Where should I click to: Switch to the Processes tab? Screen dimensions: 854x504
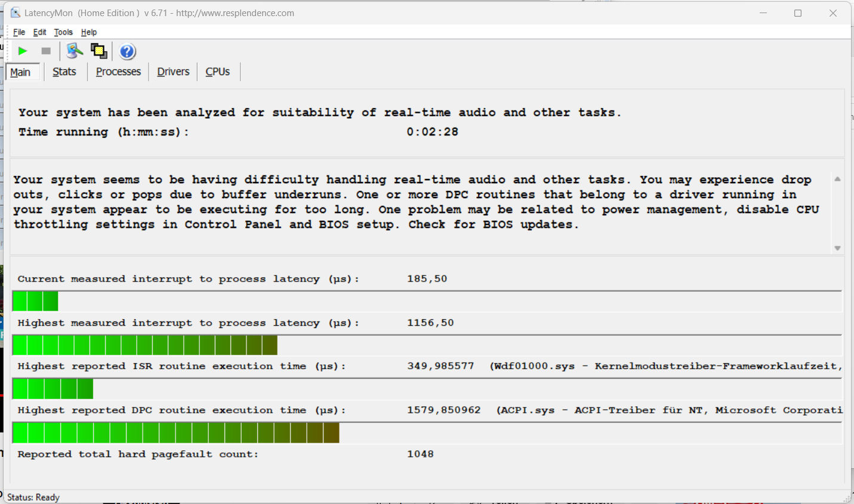point(118,72)
